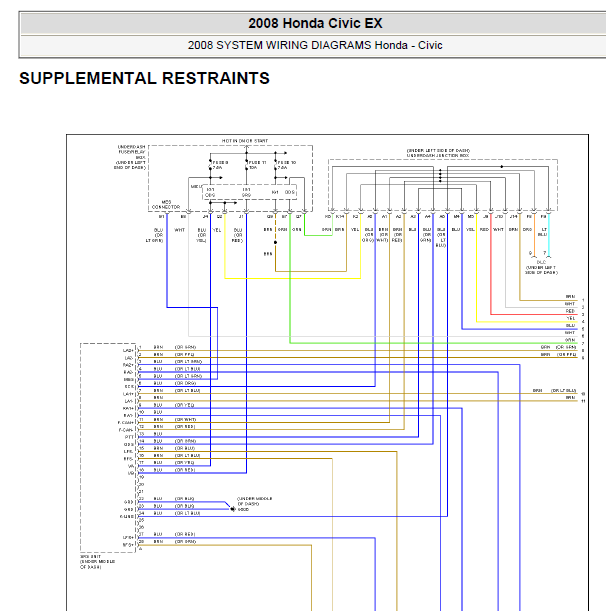Click pin 11 'BRN (OR WHT)' wire text
The width and height of the screenshot is (606, 611).
[x=175, y=419]
